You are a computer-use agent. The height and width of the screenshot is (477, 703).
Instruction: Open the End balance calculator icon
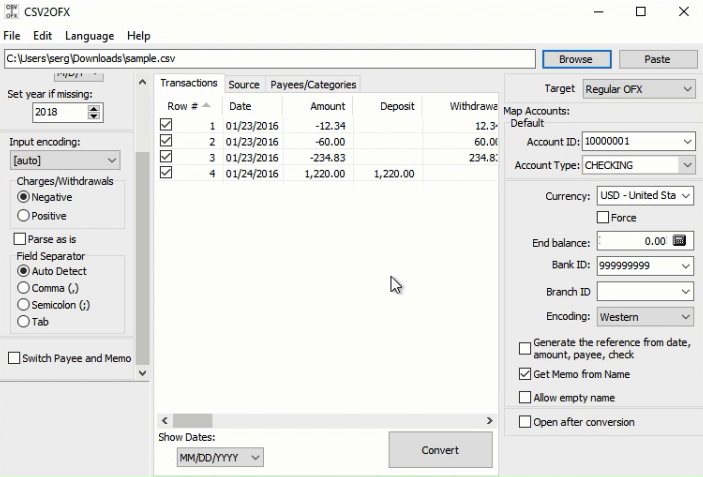[x=679, y=240]
